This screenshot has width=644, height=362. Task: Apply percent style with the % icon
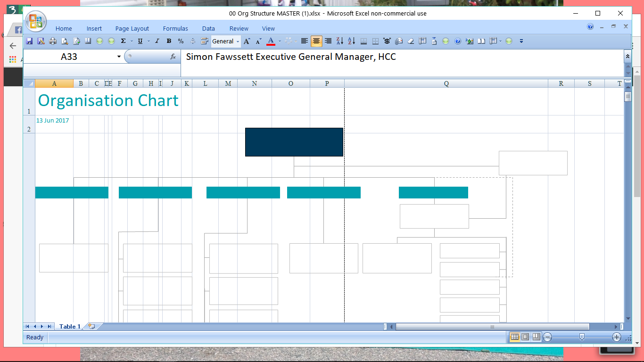coord(181,41)
